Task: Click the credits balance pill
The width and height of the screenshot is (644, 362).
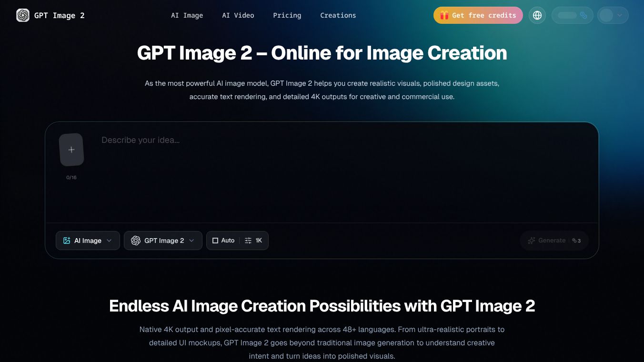Action: pos(573,15)
